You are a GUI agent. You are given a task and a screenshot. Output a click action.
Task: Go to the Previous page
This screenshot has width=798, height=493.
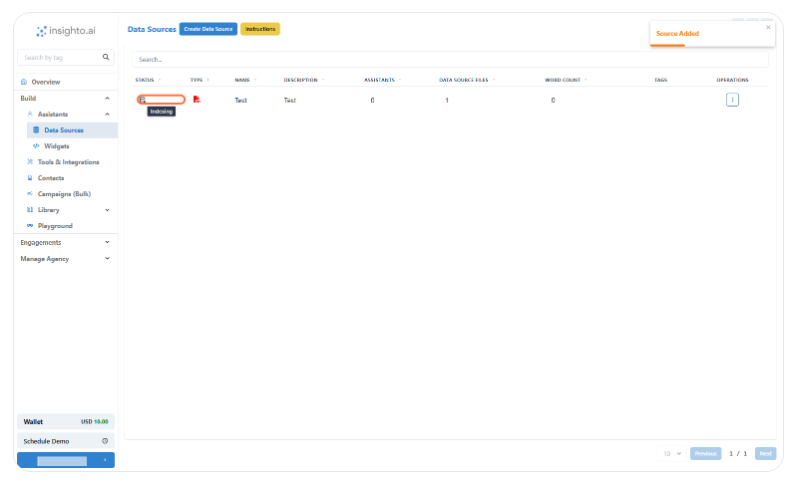click(x=705, y=453)
